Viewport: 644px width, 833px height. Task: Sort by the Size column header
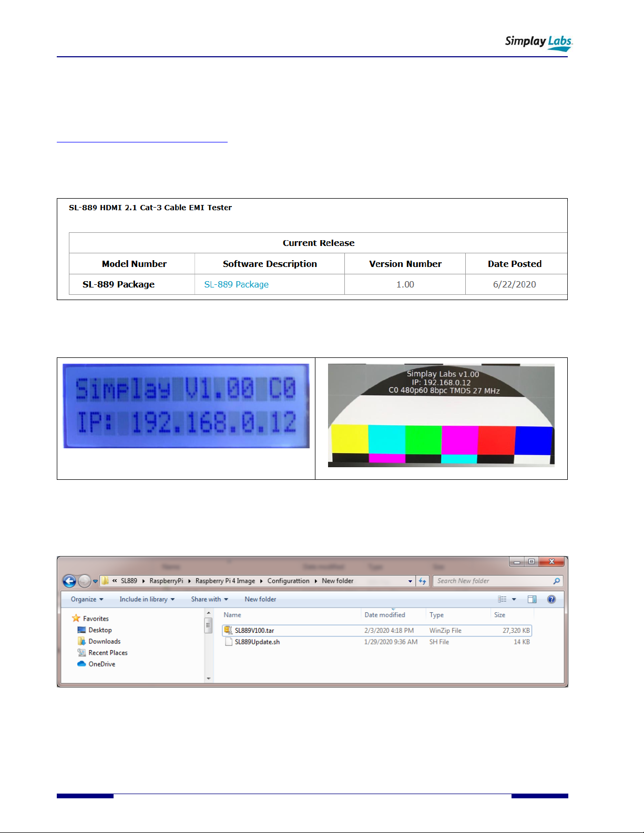tap(499, 615)
